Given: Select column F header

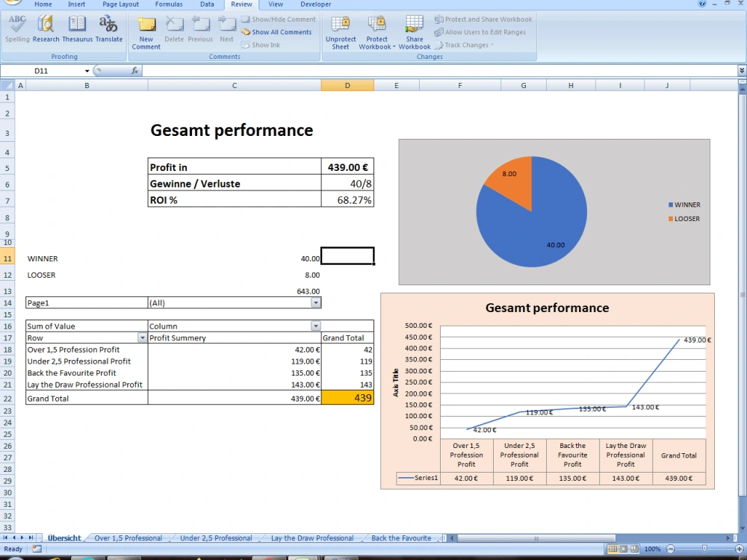Looking at the screenshot, I should 459,85.
